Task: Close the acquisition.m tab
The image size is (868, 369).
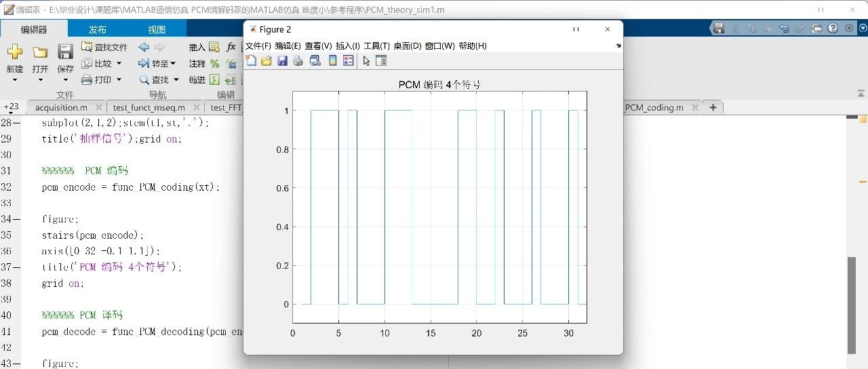Action: coord(98,107)
